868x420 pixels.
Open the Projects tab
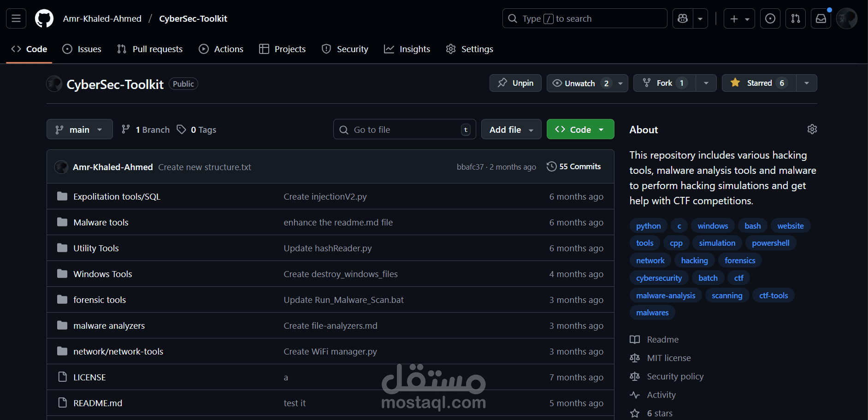(282, 49)
